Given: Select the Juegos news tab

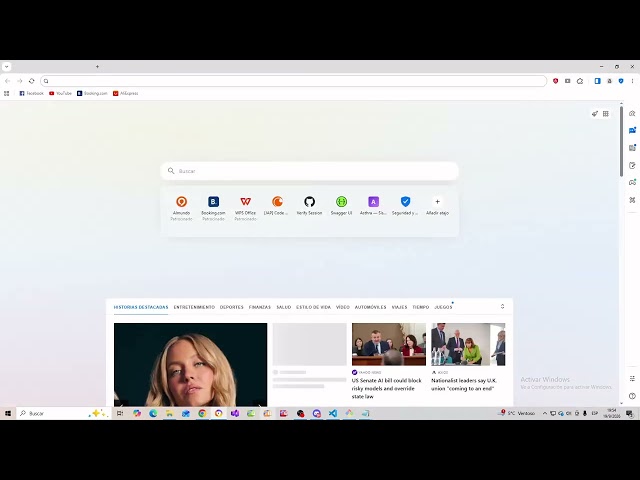Looking at the screenshot, I should click(443, 307).
